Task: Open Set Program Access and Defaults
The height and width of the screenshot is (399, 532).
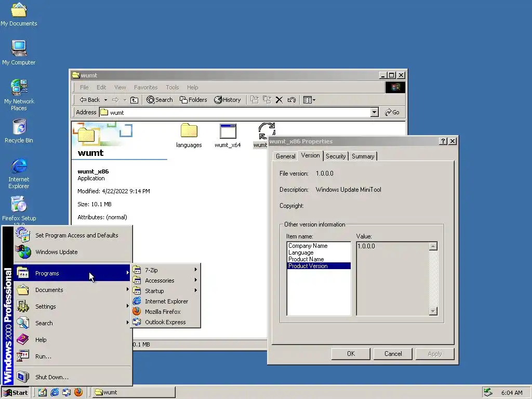Action: [x=73, y=235]
